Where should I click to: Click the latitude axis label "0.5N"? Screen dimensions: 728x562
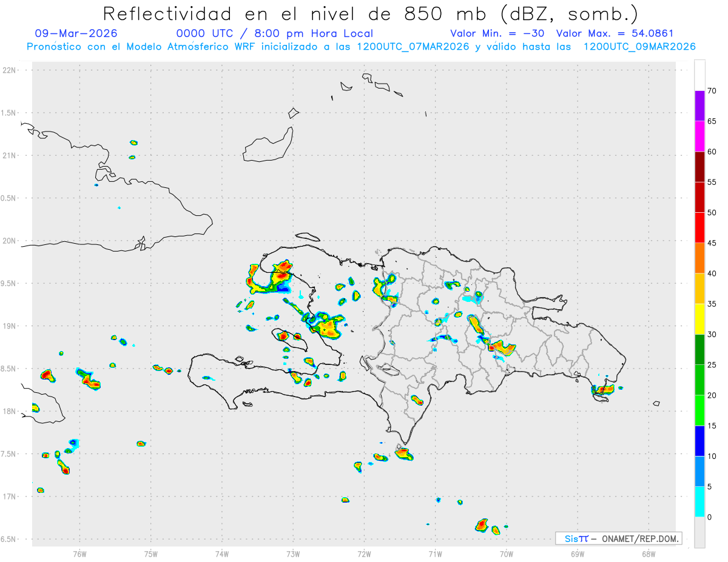coord(8,198)
